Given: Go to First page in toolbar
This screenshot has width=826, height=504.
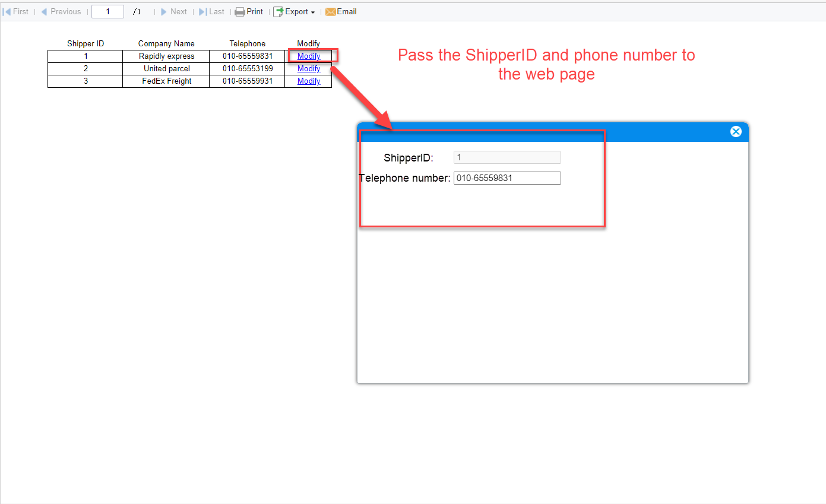Looking at the screenshot, I should point(16,11).
